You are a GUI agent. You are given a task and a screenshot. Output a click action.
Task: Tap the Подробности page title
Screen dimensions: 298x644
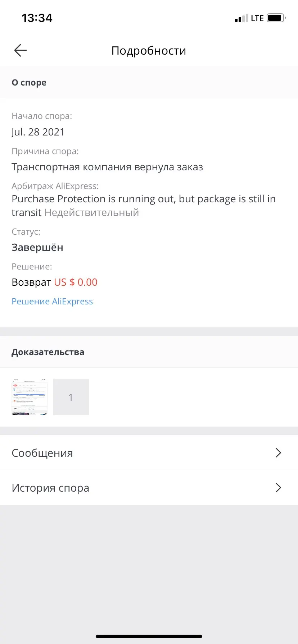[149, 51]
